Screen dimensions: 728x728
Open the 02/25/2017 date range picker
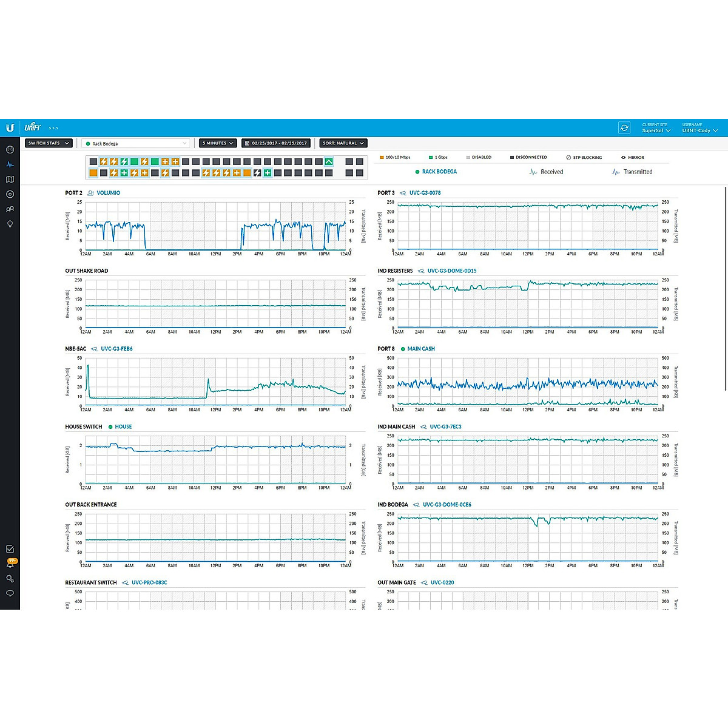pyautogui.click(x=276, y=143)
